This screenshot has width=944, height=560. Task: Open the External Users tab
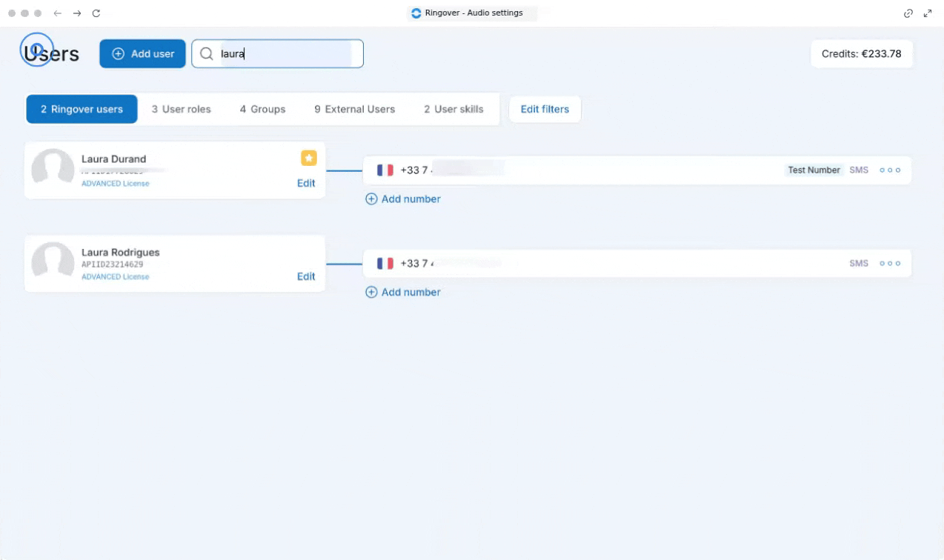(354, 109)
